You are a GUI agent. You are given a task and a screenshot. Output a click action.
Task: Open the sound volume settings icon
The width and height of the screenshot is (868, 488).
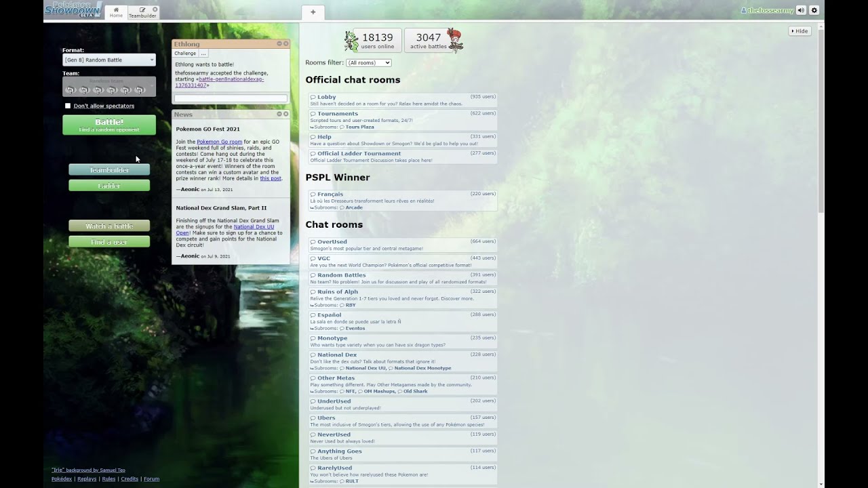[x=801, y=10]
